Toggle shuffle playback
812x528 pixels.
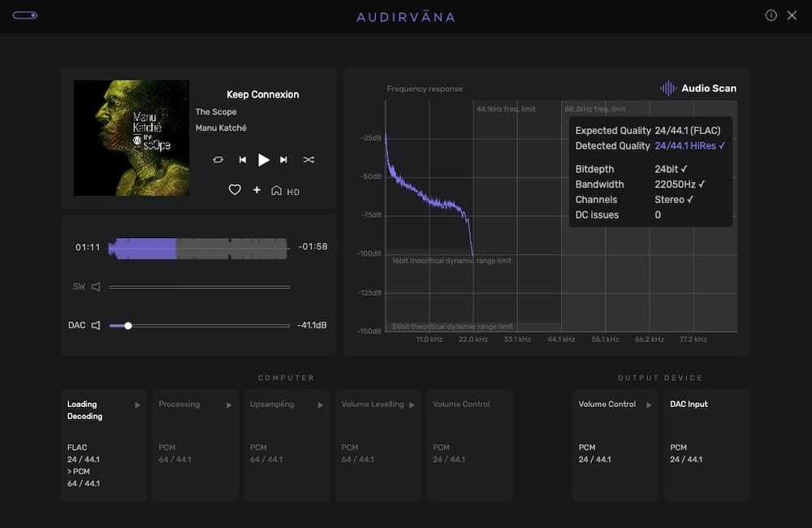pos(309,159)
